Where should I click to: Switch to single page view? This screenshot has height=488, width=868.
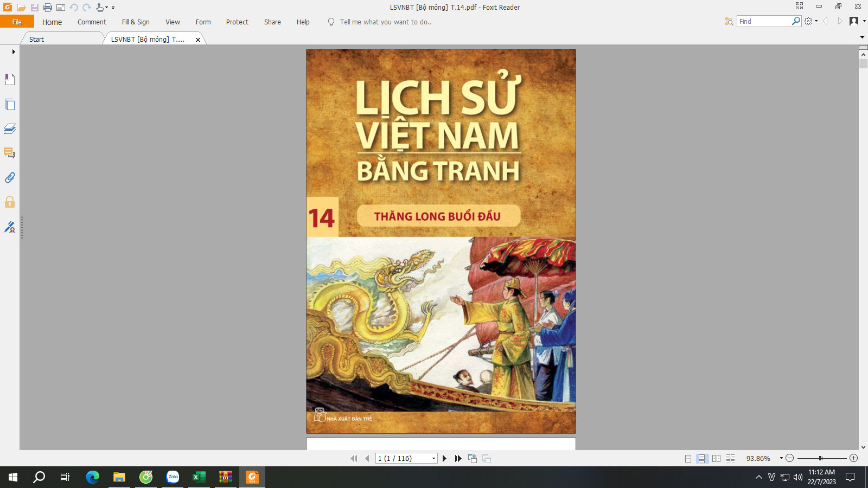pyautogui.click(x=688, y=459)
